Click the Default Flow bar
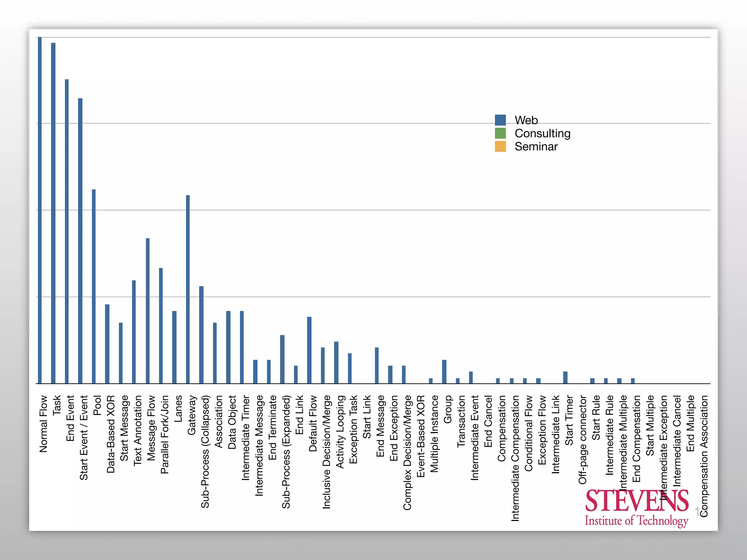This screenshot has height=560, width=747. [x=309, y=350]
